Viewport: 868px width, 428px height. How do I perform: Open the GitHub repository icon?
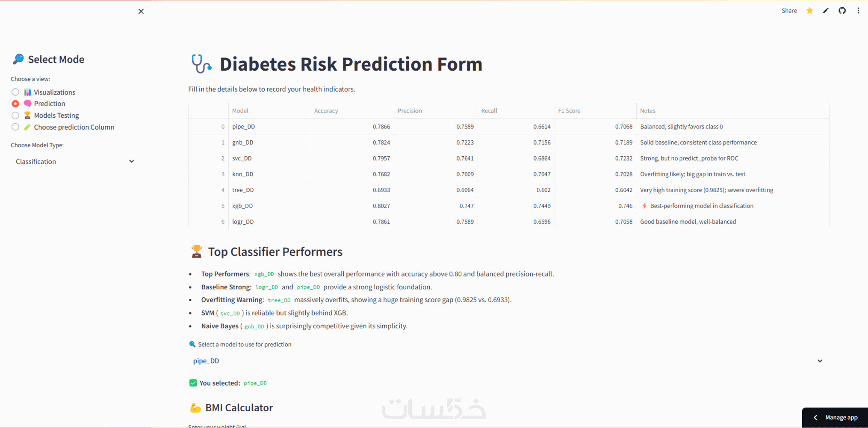coord(842,11)
